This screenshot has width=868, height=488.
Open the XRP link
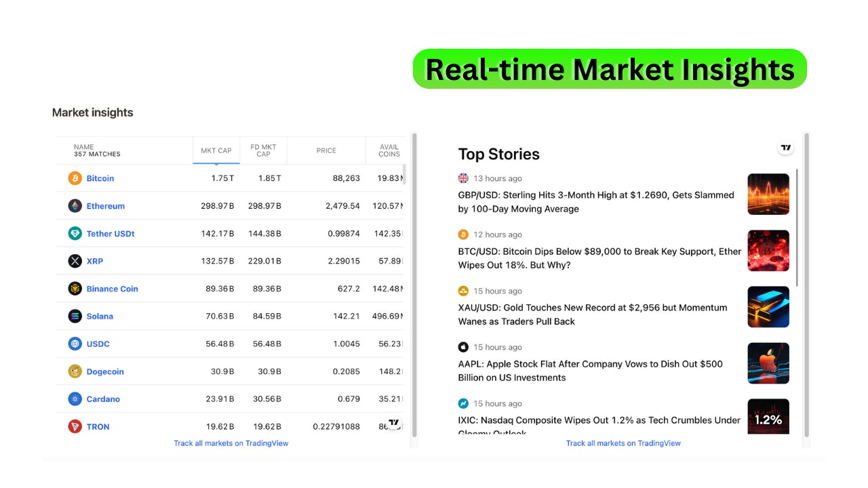tap(95, 261)
